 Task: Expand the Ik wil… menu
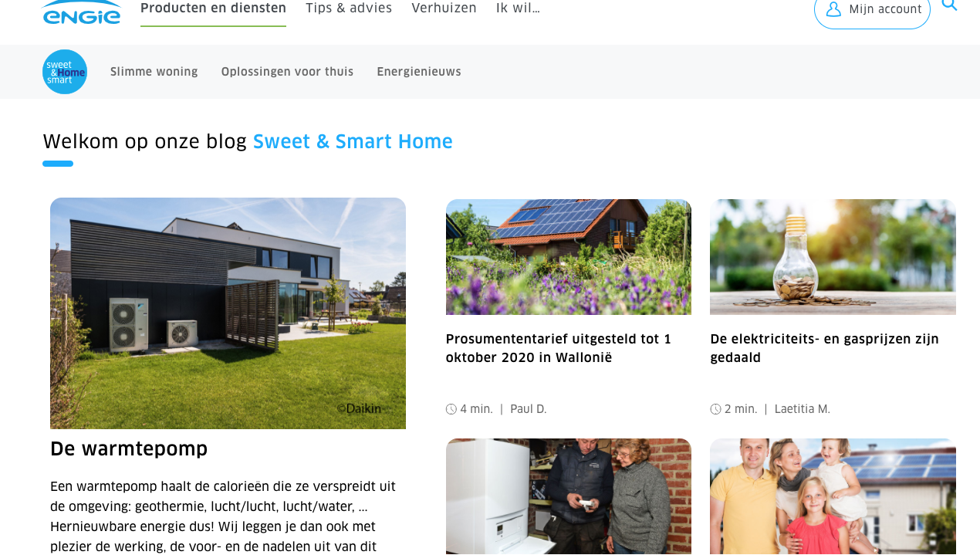[x=518, y=8]
